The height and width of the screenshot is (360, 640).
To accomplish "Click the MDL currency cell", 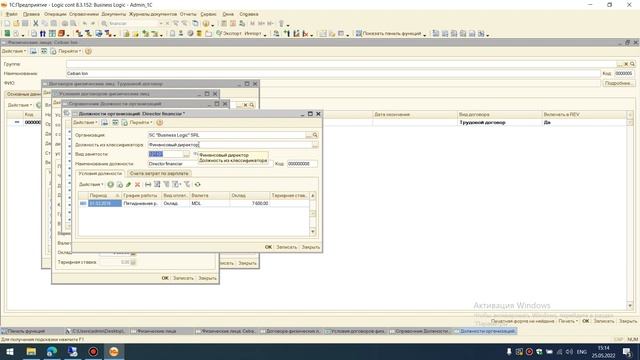I will pyautogui.click(x=210, y=203).
